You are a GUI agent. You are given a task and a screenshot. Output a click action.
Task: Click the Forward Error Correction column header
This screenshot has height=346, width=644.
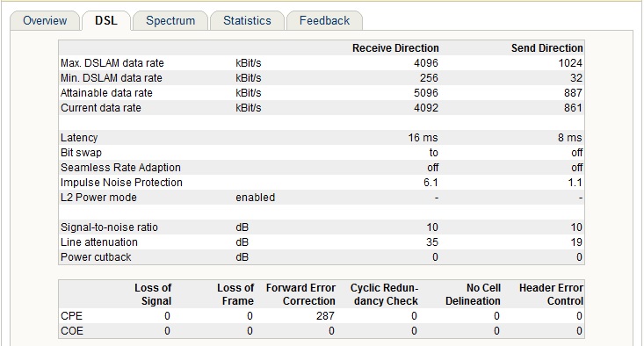[300, 294]
